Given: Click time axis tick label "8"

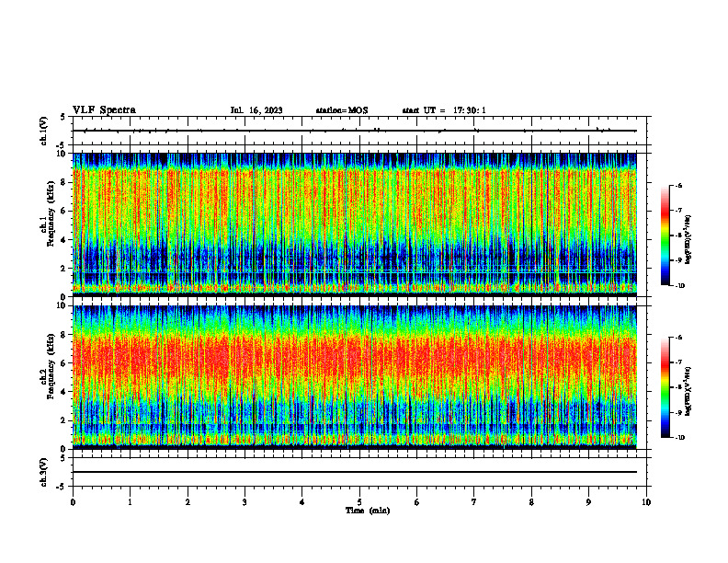Looking at the screenshot, I should (531, 502).
